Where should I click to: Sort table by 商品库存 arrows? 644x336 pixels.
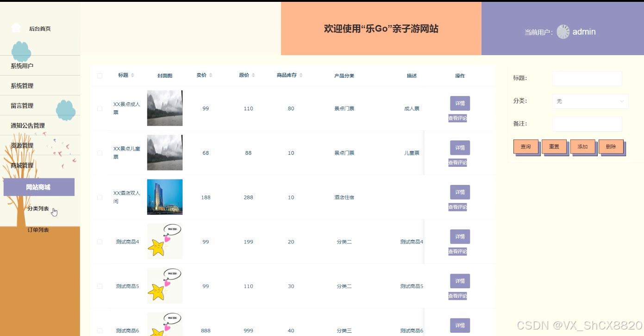pyautogui.click(x=301, y=75)
